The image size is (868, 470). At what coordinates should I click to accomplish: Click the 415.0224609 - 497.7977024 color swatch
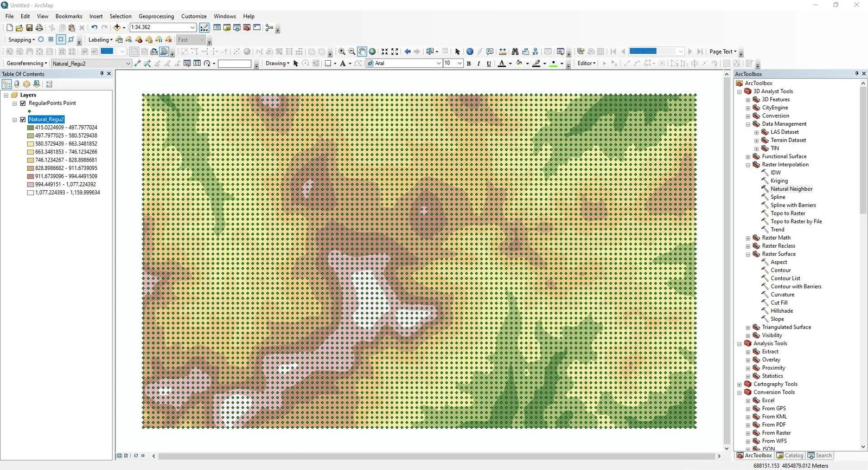tap(30, 128)
